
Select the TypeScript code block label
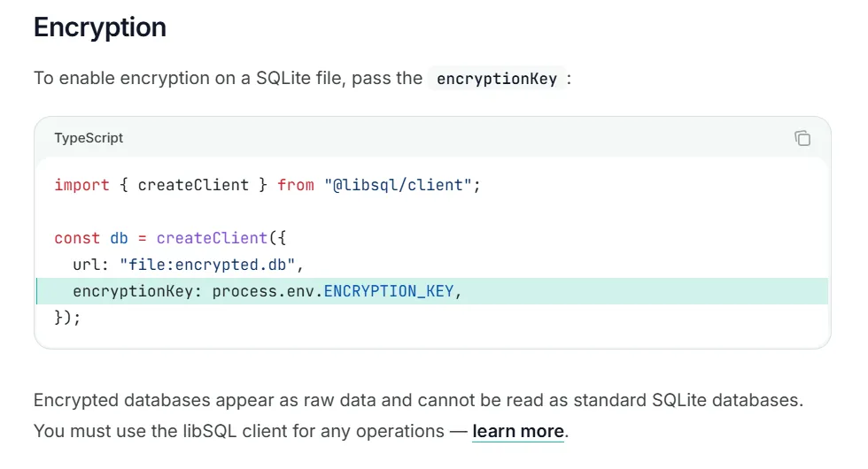tap(89, 138)
